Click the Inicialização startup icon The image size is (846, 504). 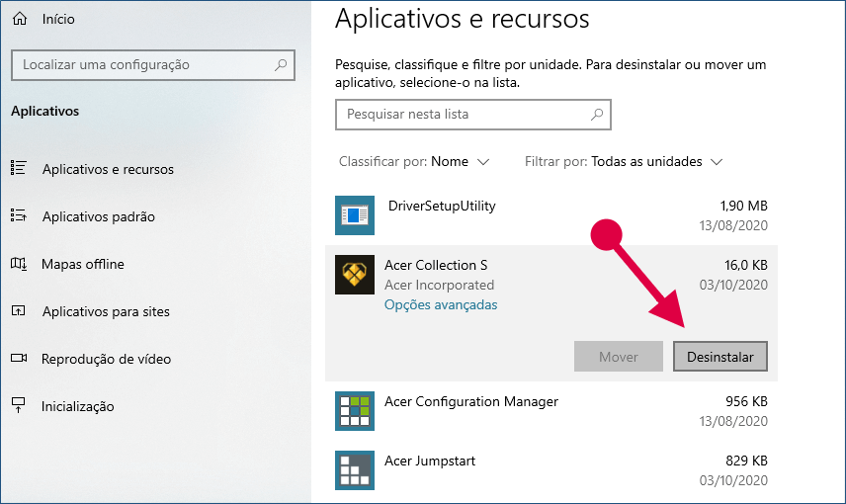point(19,405)
